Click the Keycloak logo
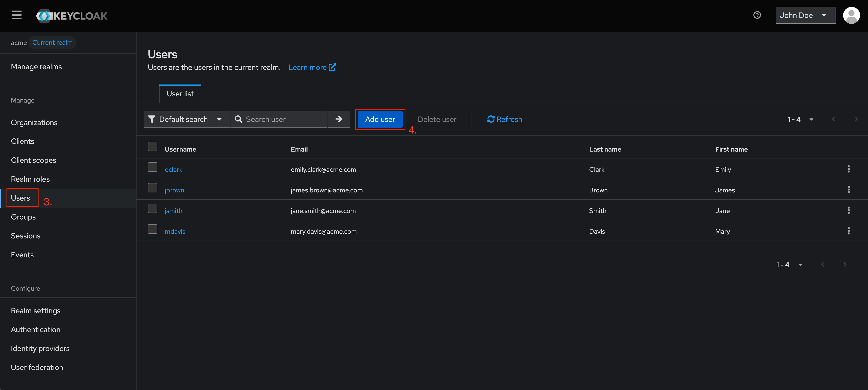 tap(71, 15)
